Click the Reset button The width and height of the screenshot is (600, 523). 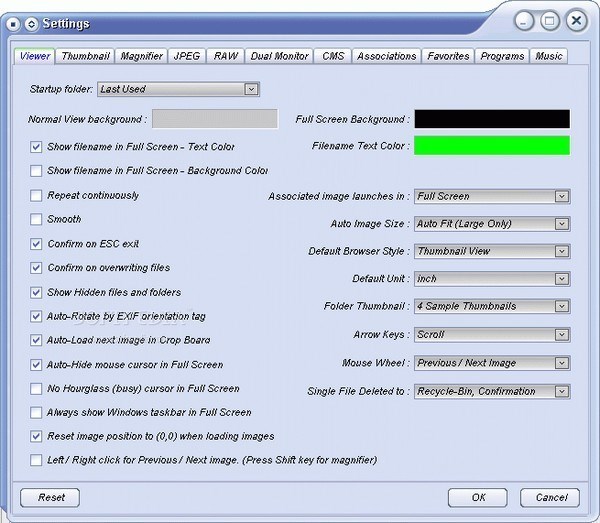50,497
